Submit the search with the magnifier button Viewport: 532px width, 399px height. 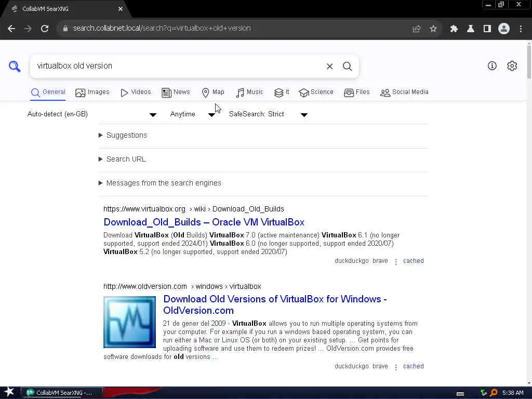point(347,66)
